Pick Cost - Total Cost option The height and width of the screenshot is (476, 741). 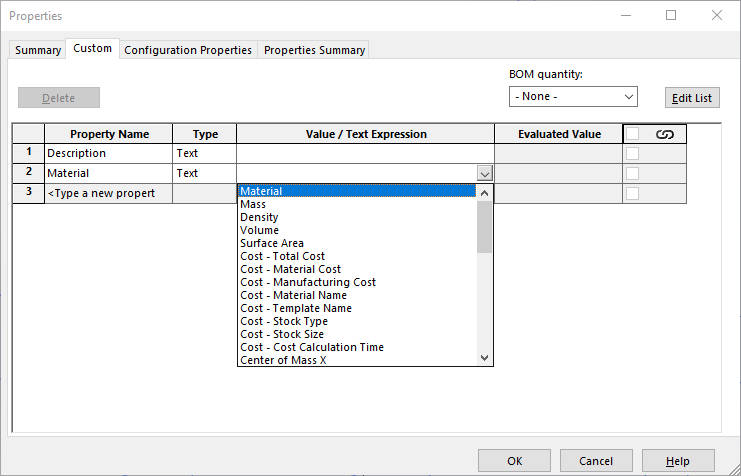(282, 256)
